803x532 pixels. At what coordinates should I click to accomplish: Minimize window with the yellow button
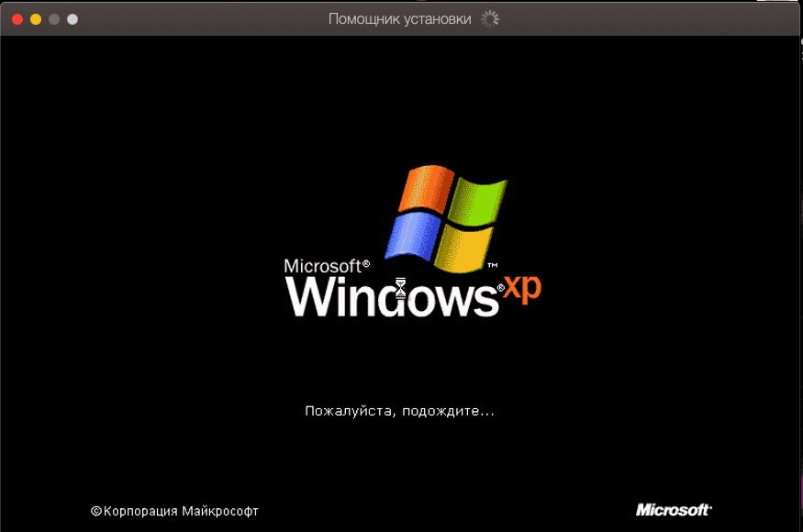pyautogui.click(x=36, y=19)
